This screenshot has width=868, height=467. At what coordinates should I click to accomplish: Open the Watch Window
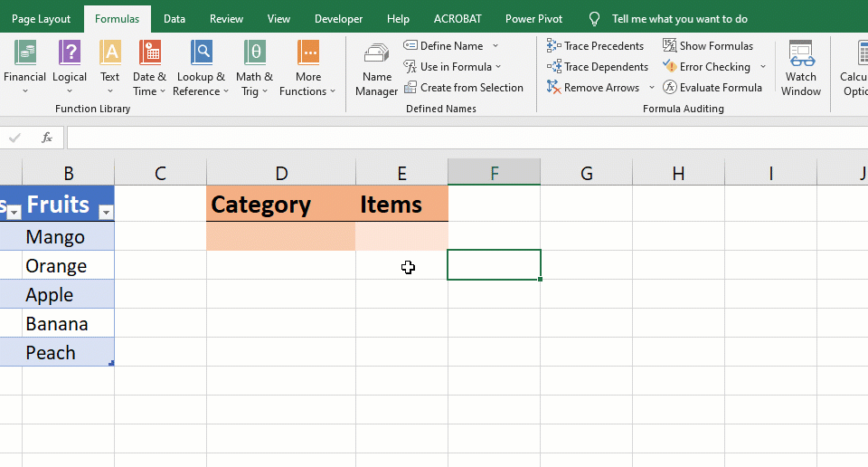click(801, 69)
